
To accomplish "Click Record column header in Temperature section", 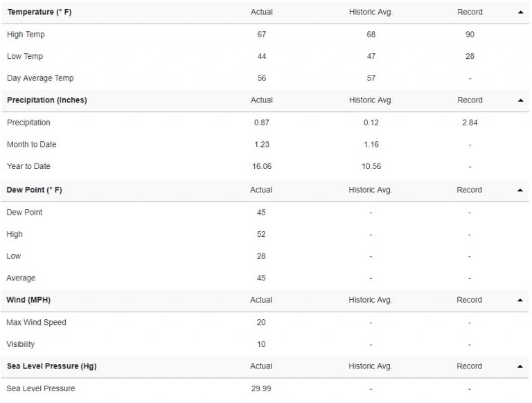I will coord(470,12).
